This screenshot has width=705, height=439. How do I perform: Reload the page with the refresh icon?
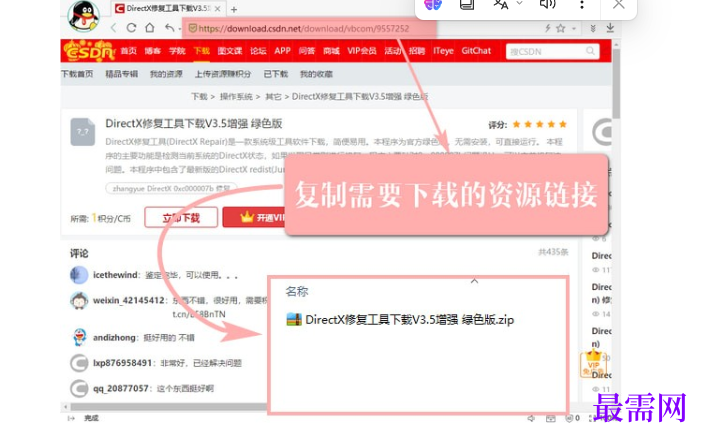tap(131, 28)
